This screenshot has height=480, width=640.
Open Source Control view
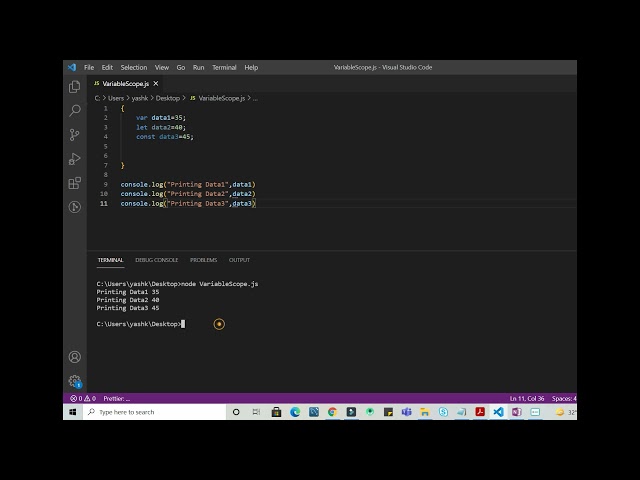[x=75, y=135]
